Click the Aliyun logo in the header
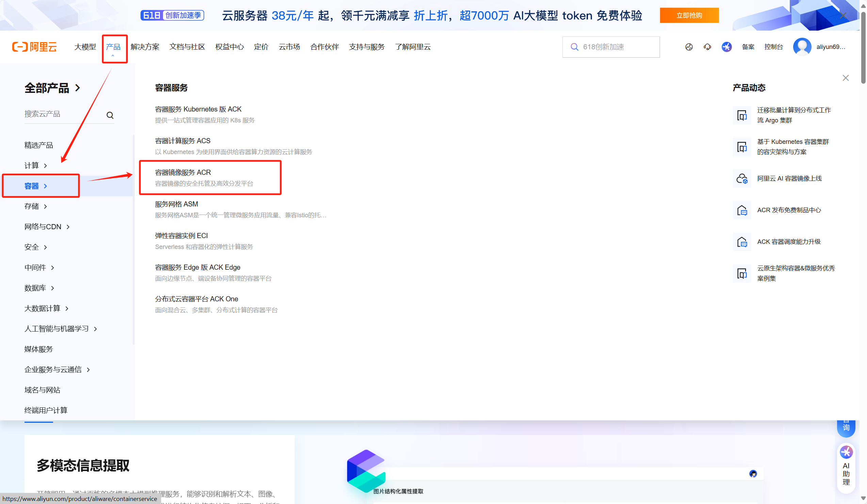 tap(34, 47)
